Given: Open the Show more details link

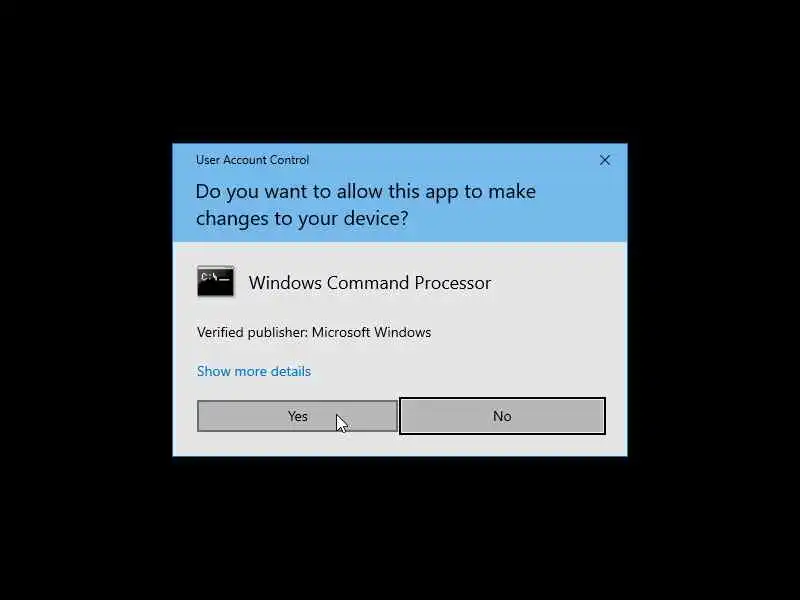Looking at the screenshot, I should pyautogui.click(x=254, y=371).
